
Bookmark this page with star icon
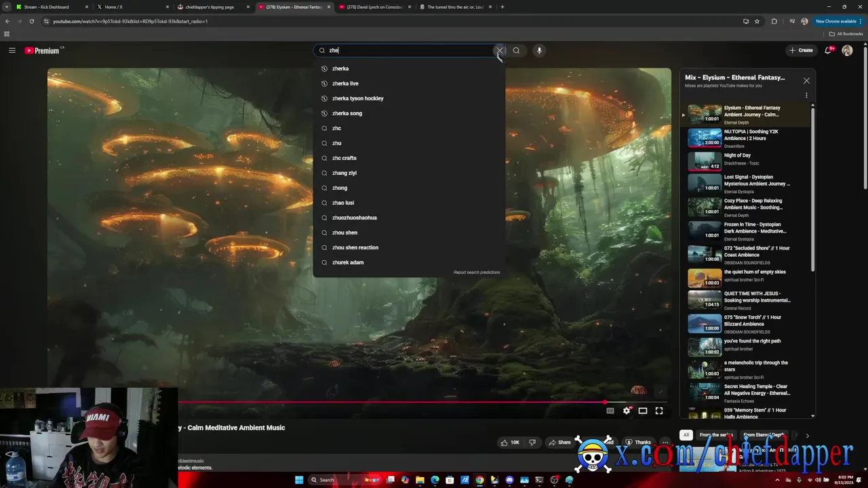757,21
